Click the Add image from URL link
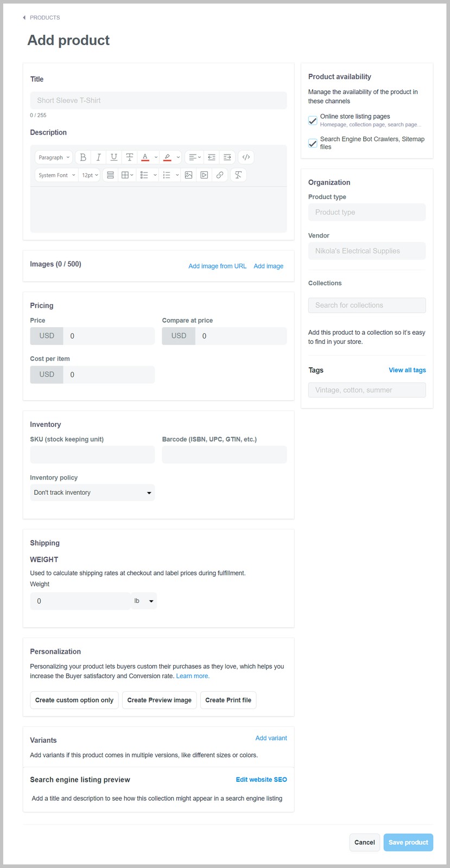This screenshot has height=868, width=450. coord(217,266)
